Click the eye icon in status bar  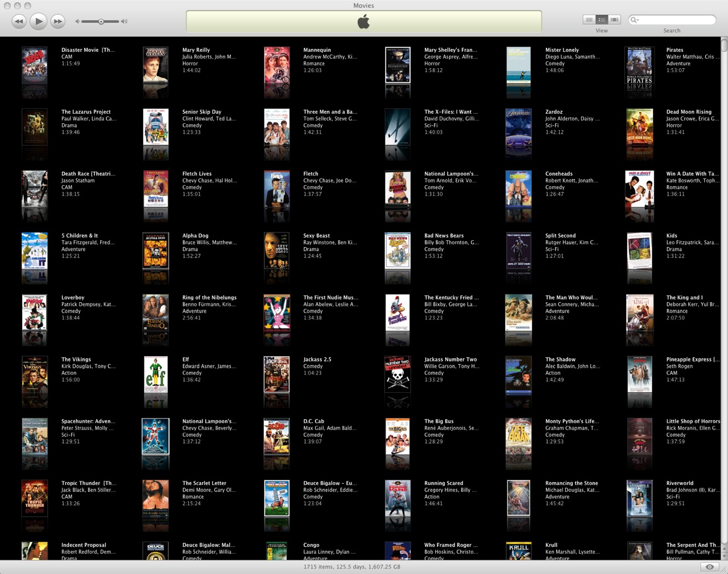709,567
